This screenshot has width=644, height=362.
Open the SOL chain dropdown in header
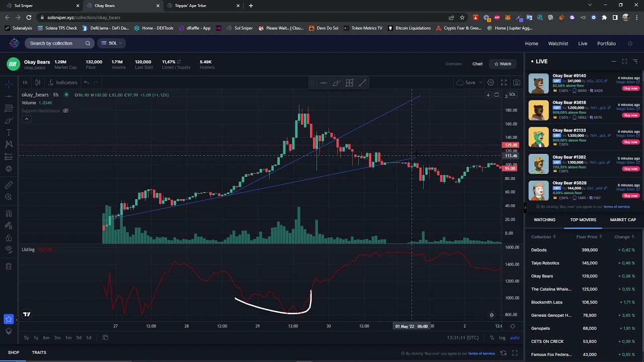pyautogui.click(x=112, y=43)
